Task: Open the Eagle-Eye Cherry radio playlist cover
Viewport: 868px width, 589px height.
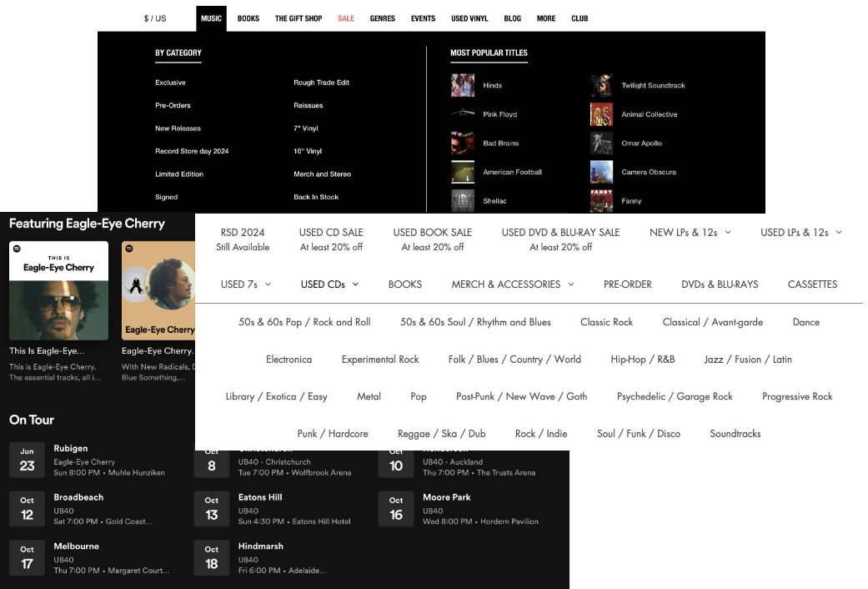Action: tap(158, 291)
